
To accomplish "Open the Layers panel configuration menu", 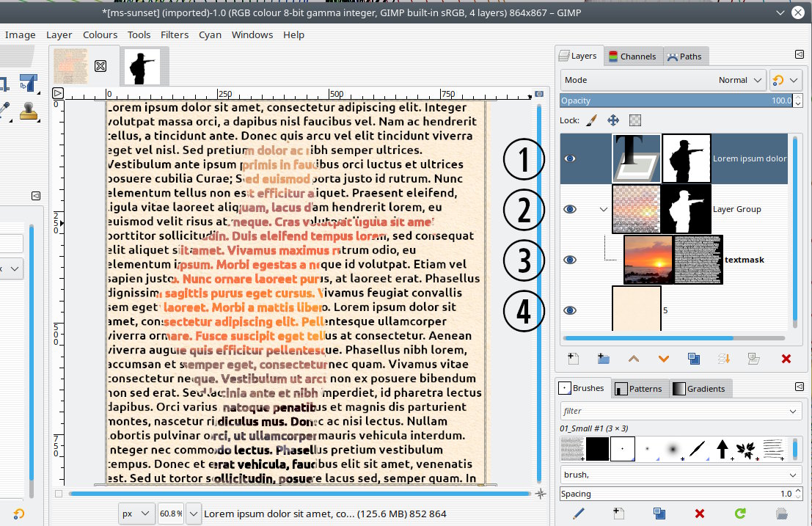I will (800, 54).
